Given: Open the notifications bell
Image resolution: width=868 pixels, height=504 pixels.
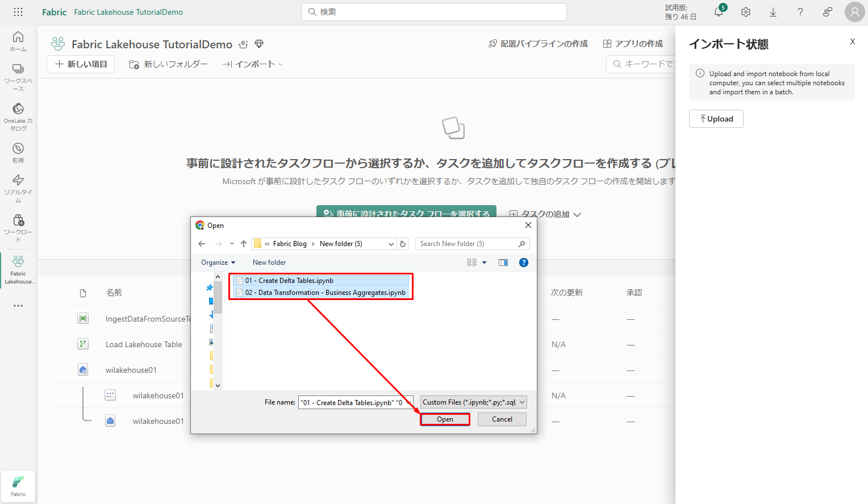Looking at the screenshot, I should point(719,12).
